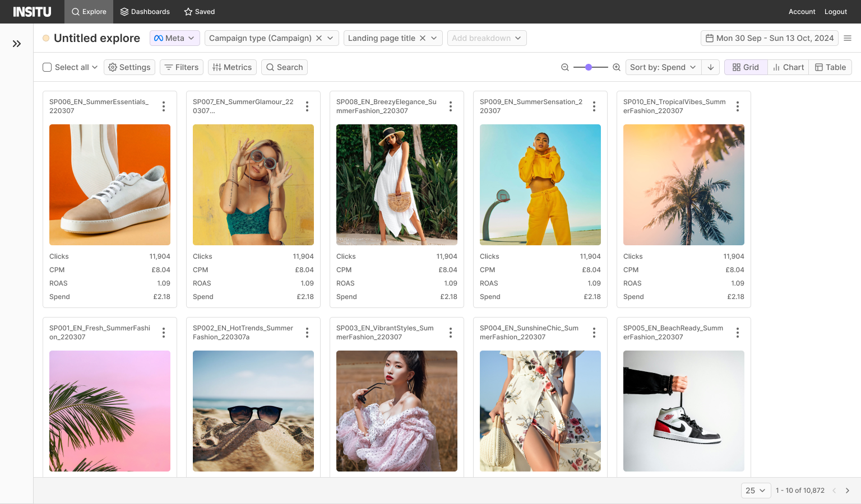This screenshot has width=861, height=504.
Task: Click the Search button
Action: (284, 67)
